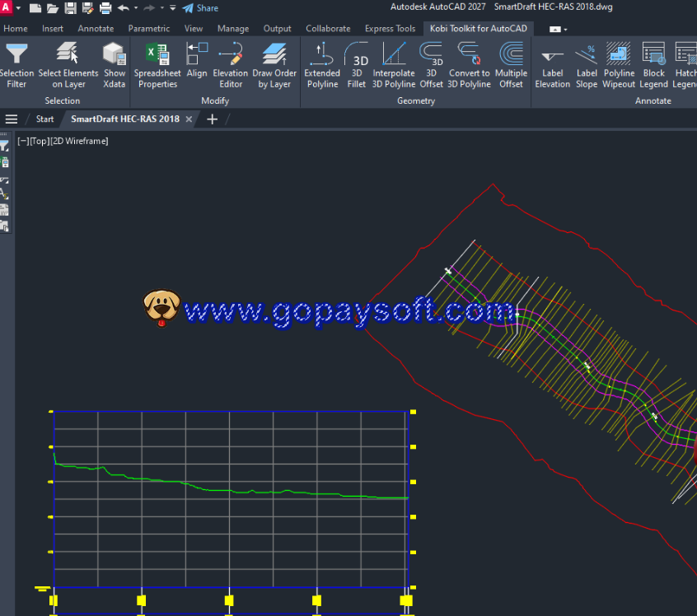Open the Collaborate tab
Screen dimensions: 697x616
click(x=328, y=29)
